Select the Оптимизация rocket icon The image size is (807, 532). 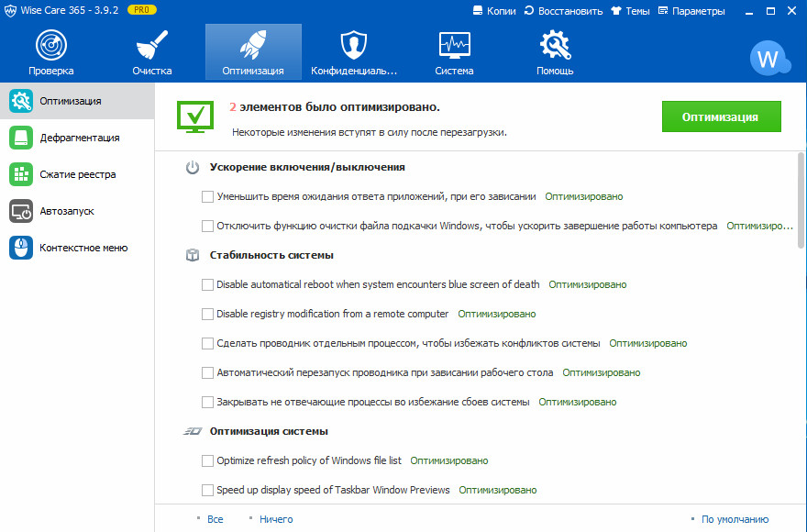click(253, 45)
